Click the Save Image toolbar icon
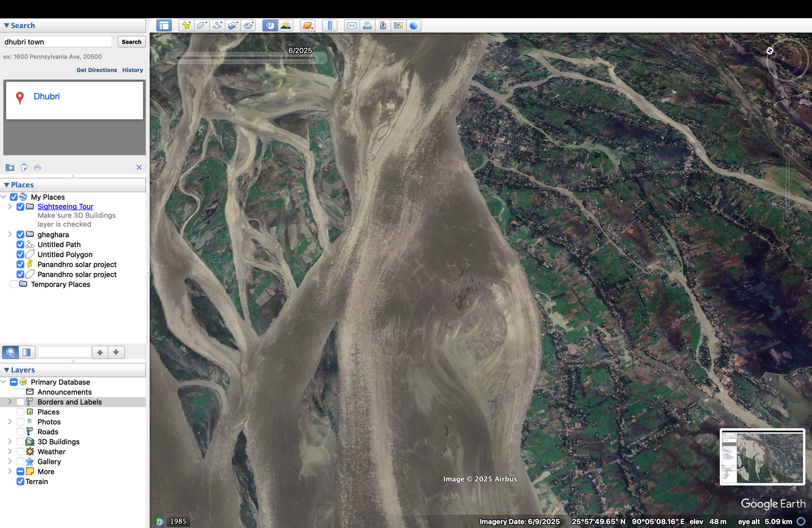The image size is (812, 528). coord(383,25)
